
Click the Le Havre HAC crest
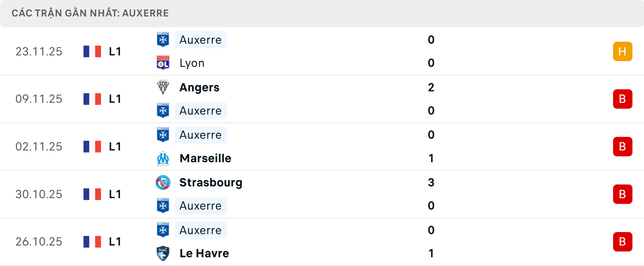click(x=163, y=253)
